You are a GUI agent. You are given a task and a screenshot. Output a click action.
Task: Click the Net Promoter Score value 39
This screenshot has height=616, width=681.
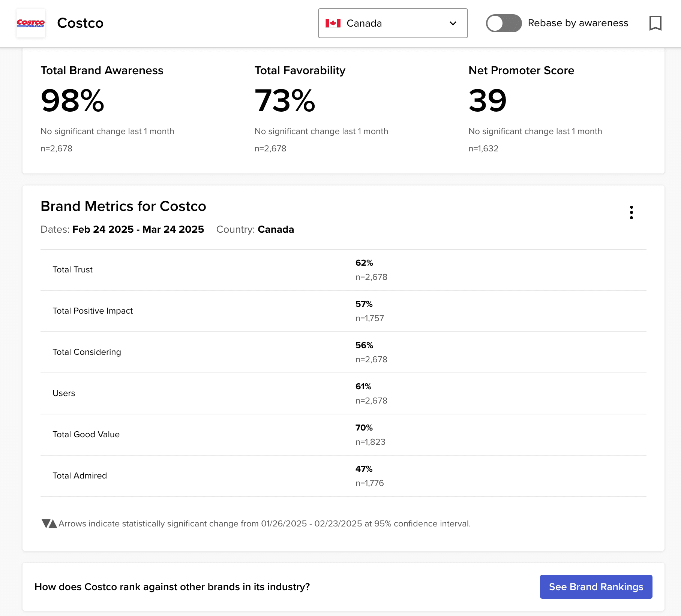487,100
